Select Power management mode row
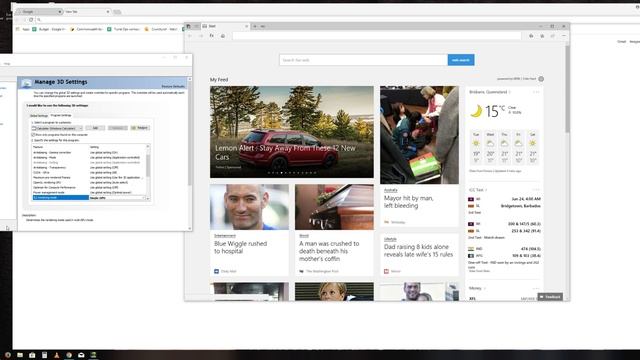The image size is (640, 360). coord(89,192)
